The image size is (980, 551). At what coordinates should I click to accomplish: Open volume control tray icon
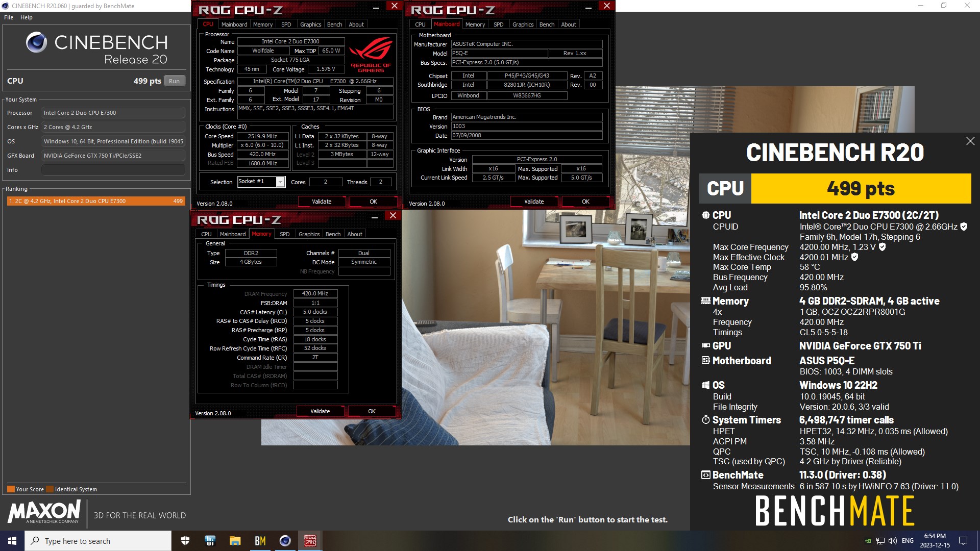pos(893,541)
